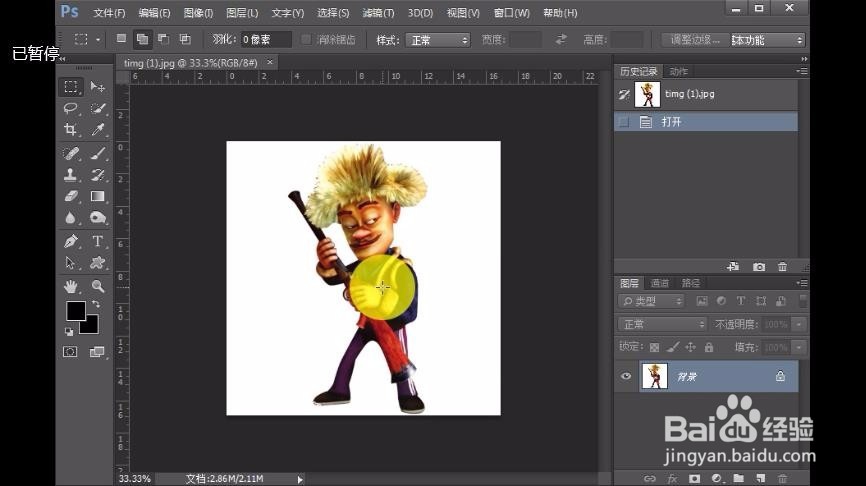Change screen mode from toolbar
The image size is (866, 486).
(97, 352)
